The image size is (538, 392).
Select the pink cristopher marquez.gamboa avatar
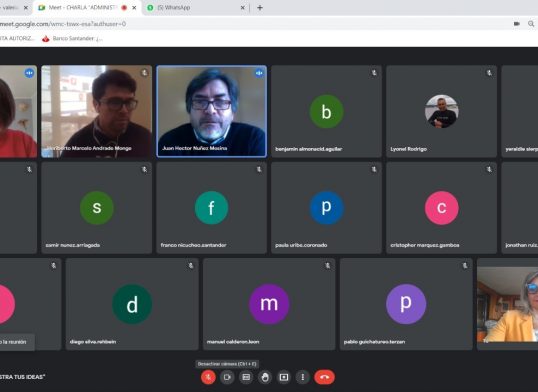441,208
